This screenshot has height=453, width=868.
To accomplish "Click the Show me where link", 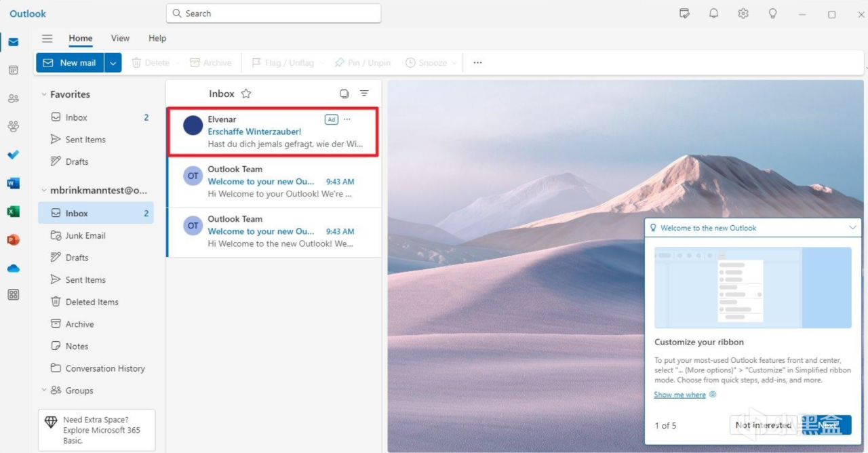I will 679,395.
